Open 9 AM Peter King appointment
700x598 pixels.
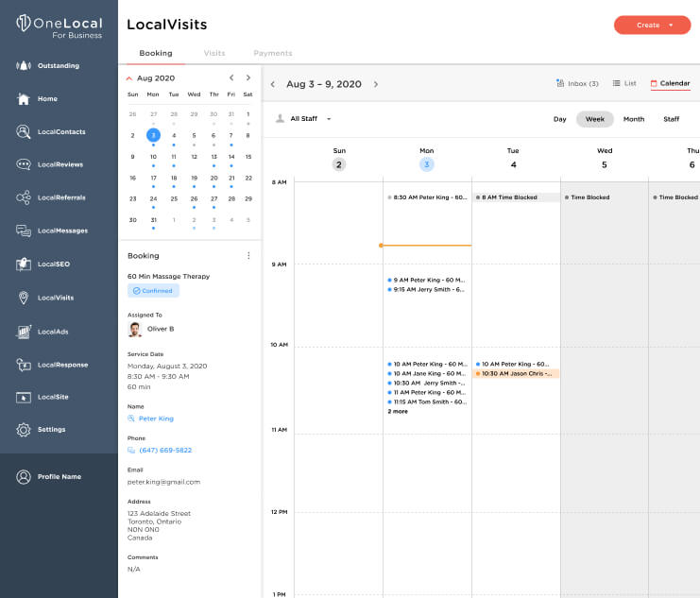coord(427,280)
